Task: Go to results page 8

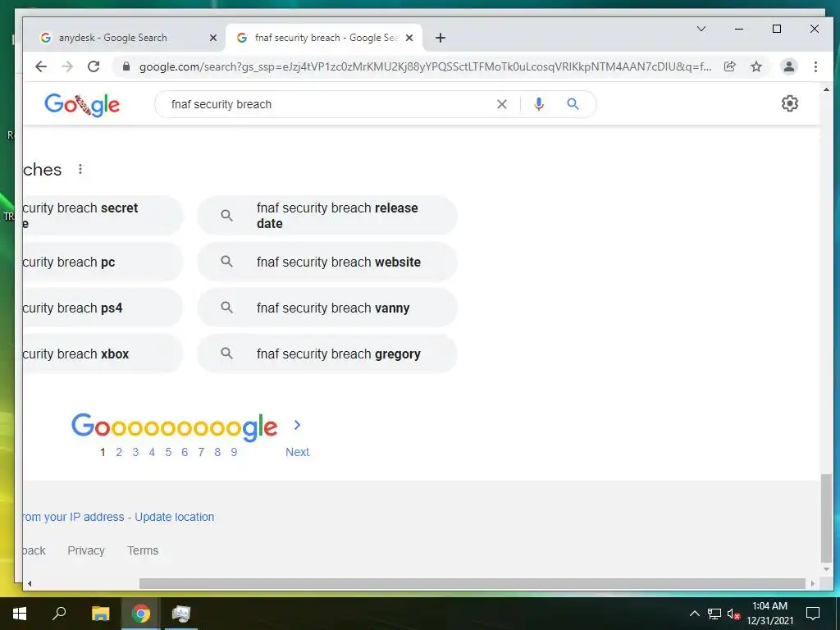Action: tap(217, 452)
